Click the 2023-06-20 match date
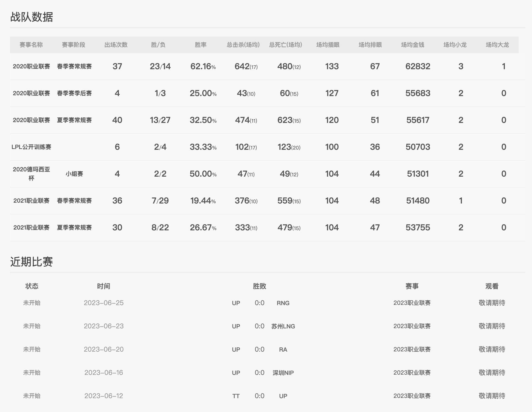This screenshot has height=412, width=532. (104, 349)
